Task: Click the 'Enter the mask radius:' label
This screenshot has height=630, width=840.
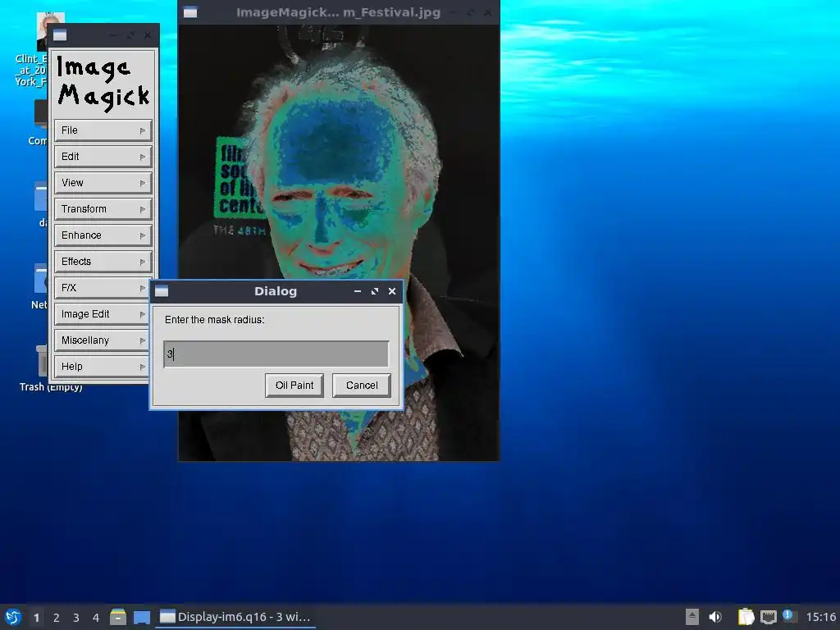Action: tap(214, 320)
